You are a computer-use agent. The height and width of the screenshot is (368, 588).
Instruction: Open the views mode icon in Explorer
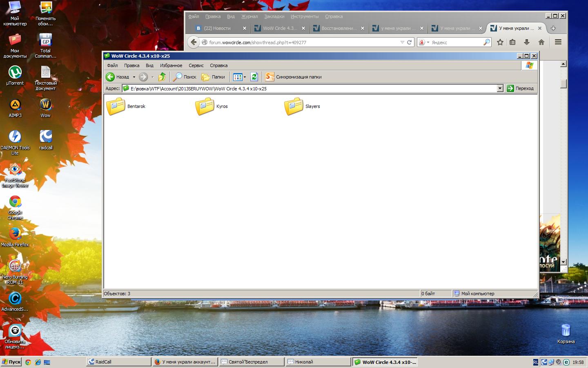(237, 77)
